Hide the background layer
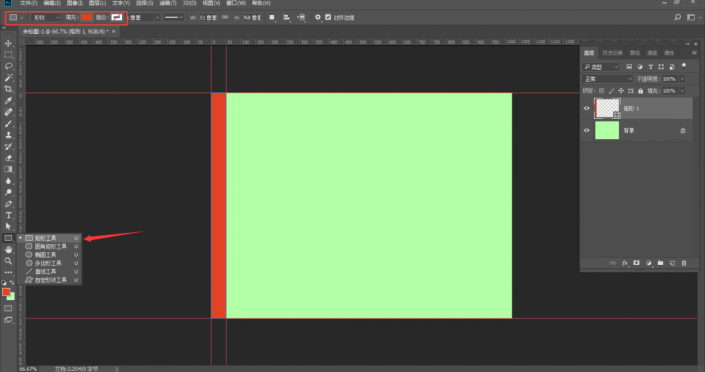 click(586, 130)
